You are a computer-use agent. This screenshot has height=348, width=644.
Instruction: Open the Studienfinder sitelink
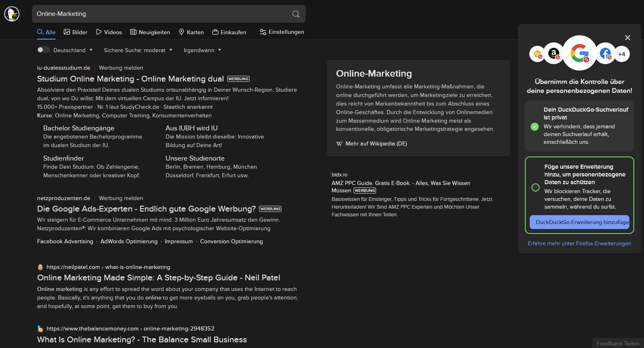point(64,158)
